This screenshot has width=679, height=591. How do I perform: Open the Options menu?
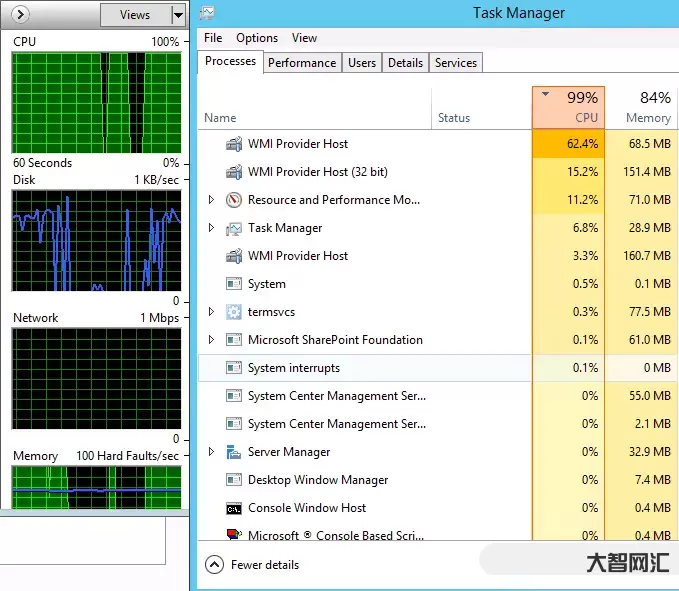(257, 38)
